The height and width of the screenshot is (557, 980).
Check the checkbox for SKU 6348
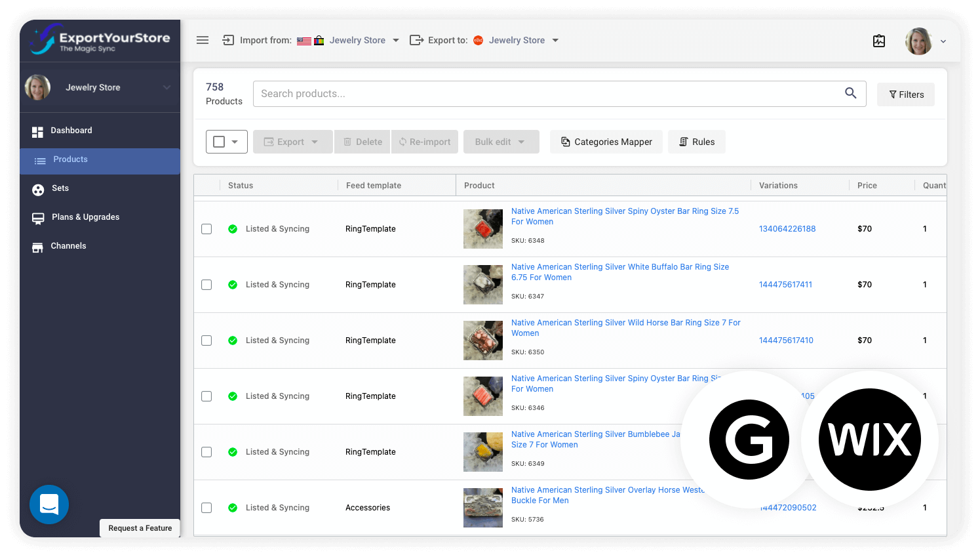(x=206, y=229)
